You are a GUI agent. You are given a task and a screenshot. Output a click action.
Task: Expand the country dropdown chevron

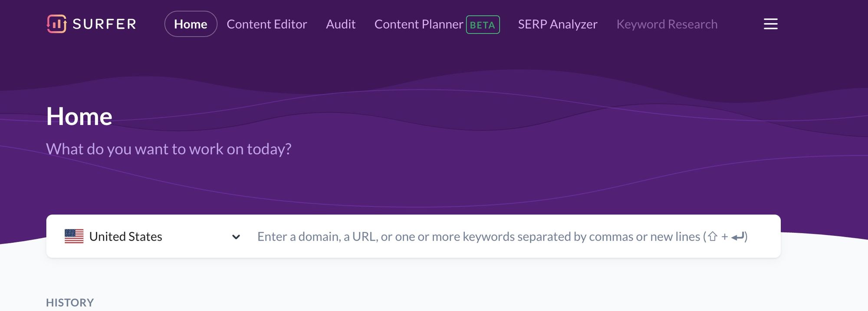(236, 237)
